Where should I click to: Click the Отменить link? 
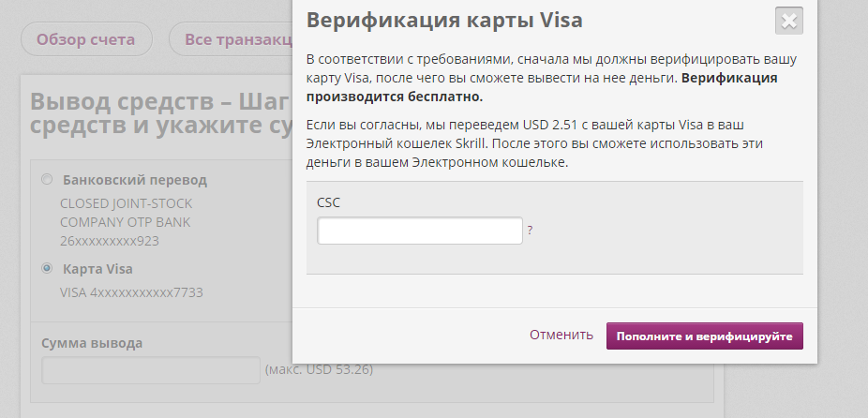[x=561, y=335]
